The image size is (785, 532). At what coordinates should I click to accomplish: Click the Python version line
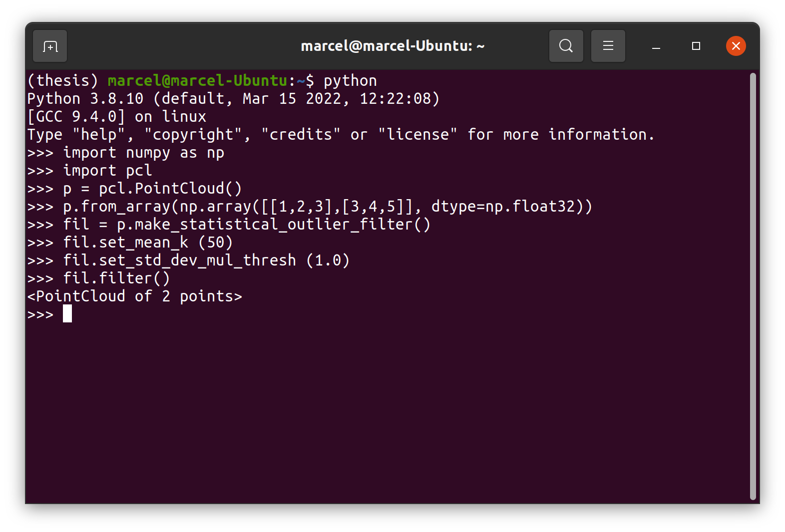pos(233,98)
